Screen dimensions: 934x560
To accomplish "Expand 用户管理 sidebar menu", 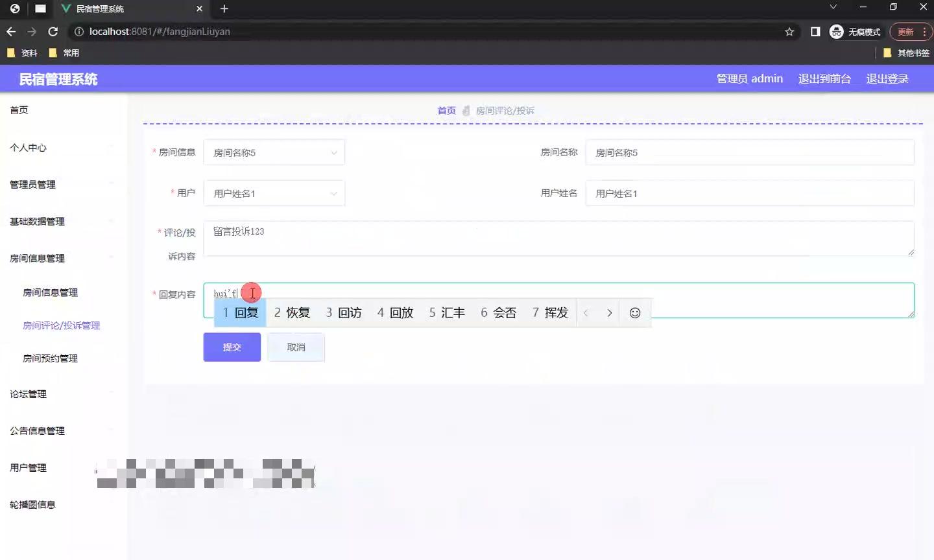I will coord(64,467).
